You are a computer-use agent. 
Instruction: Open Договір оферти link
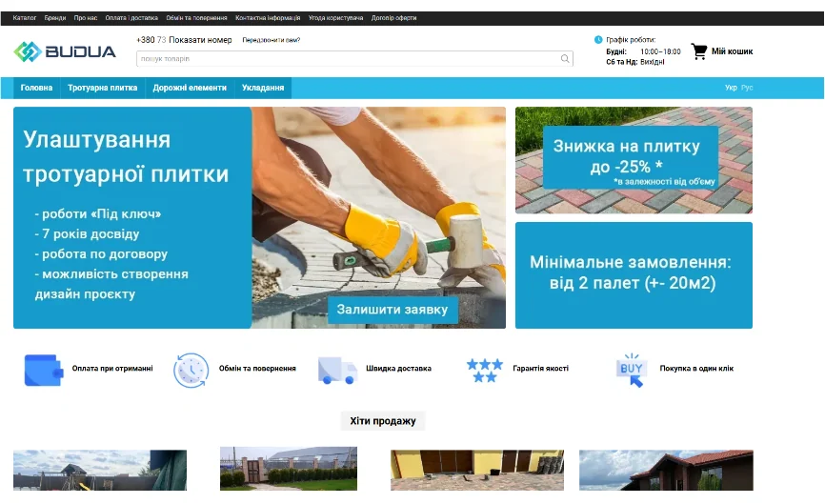click(393, 18)
